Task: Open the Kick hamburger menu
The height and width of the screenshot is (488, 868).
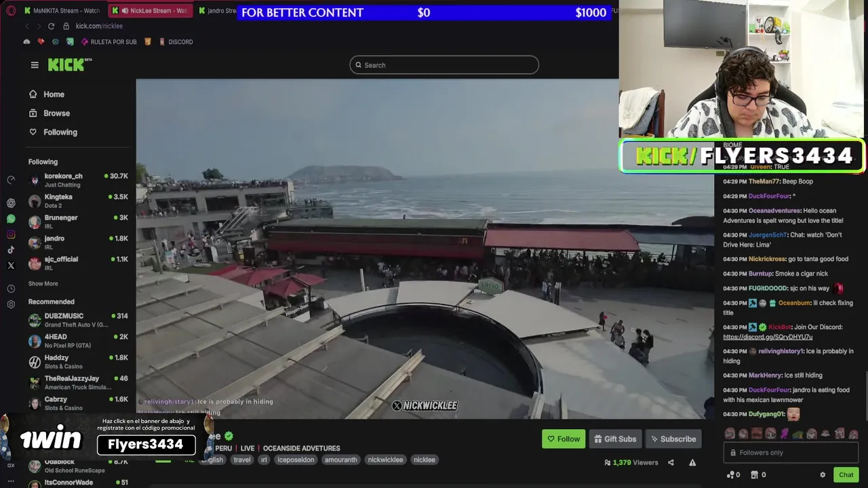Action: (x=35, y=65)
